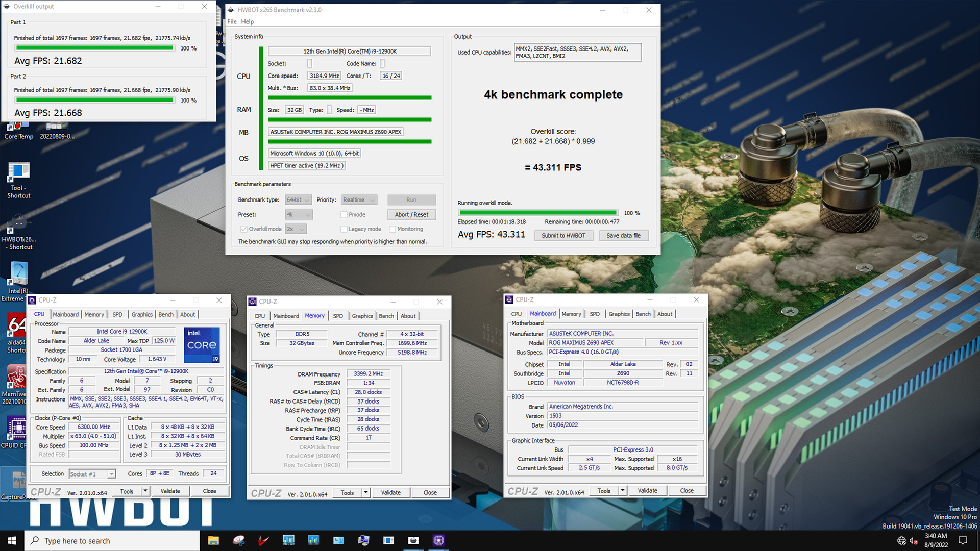This screenshot has width=980, height=551.
Task: Click Part 1 progress bar in Overkill output
Action: click(x=94, y=48)
